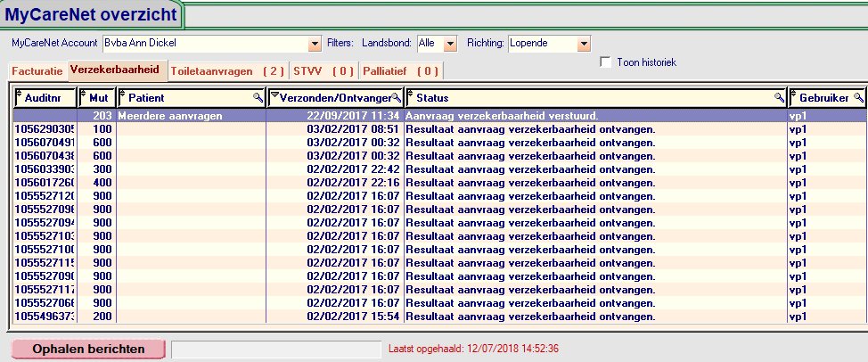Click the magnifier icon in Status column header
Viewport: 868px width, 362px height.
(x=778, y=97)
